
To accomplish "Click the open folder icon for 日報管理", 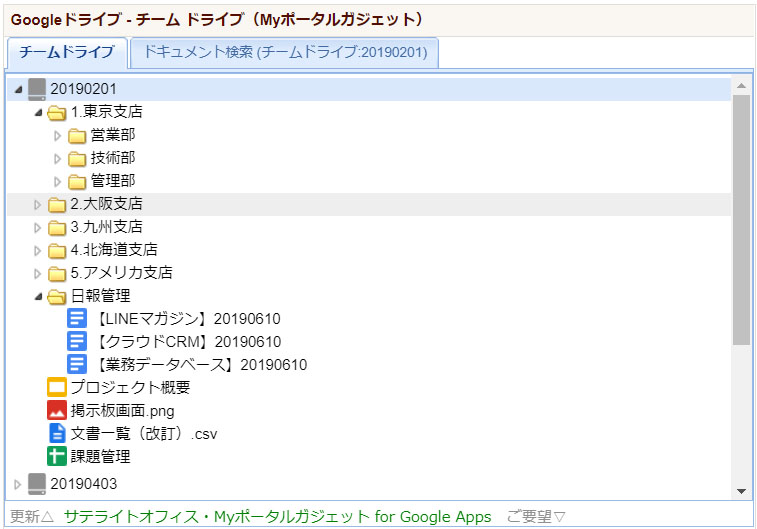I will 56,296.
